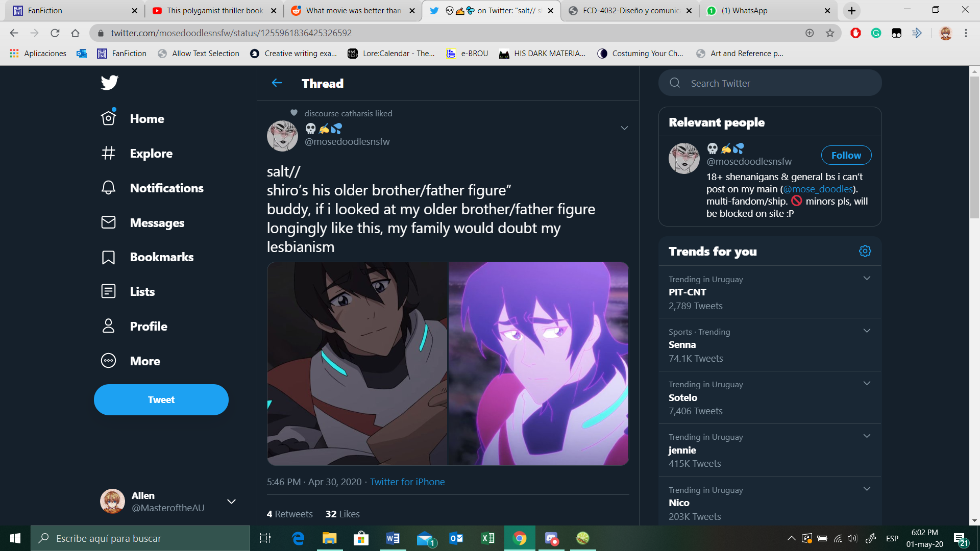
Task: Follow the @mosedoodlesnsfw account
Action: click(846, 155)
